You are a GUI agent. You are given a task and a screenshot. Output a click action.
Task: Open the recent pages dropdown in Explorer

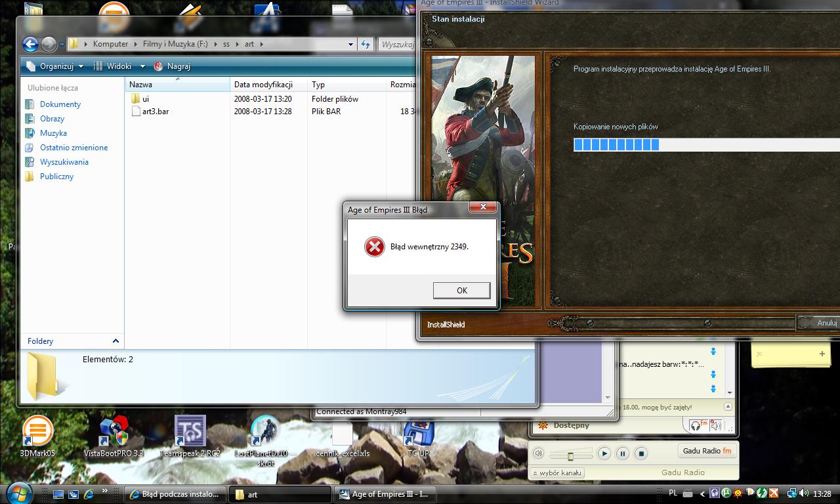[62, 45]
